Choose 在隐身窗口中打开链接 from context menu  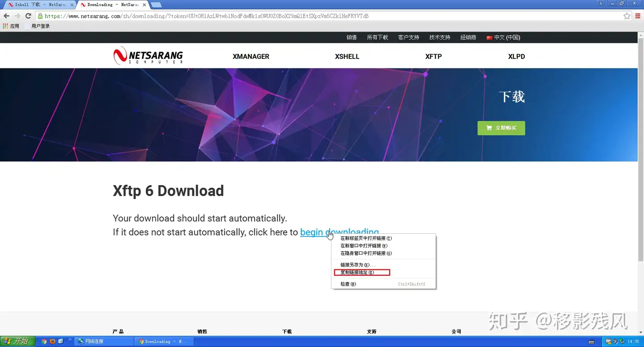(x=384, y=253)
